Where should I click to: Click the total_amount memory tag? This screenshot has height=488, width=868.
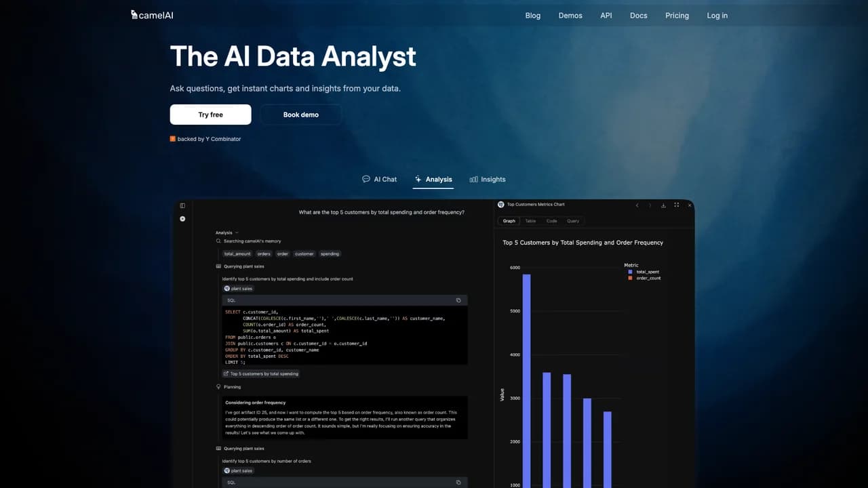237,253
